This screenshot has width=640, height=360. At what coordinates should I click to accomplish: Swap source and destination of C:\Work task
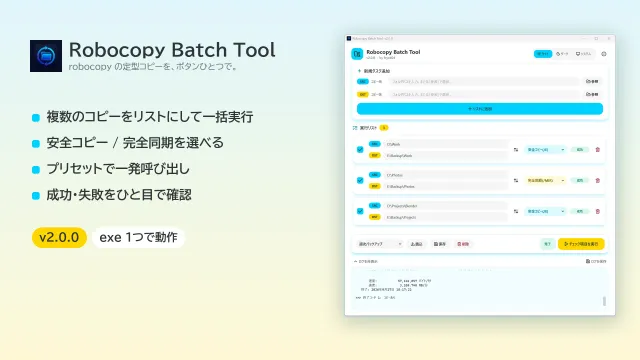(x=516, y=150)
